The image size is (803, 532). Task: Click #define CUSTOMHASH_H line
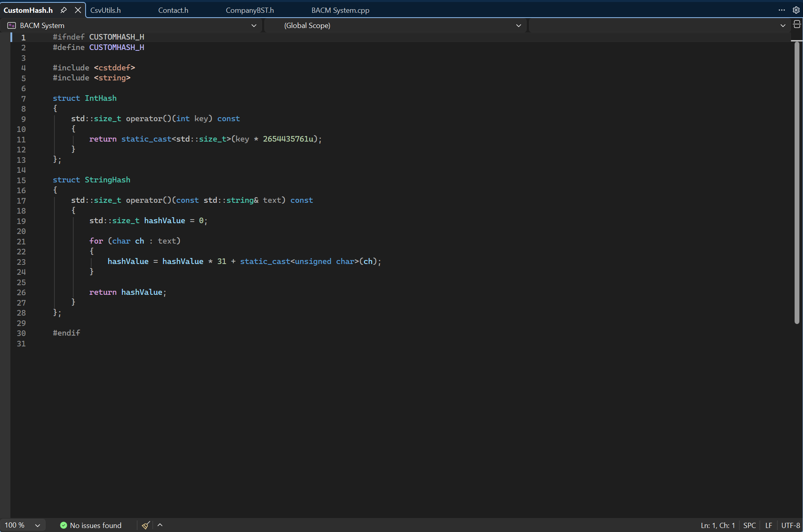pos(98,47)
